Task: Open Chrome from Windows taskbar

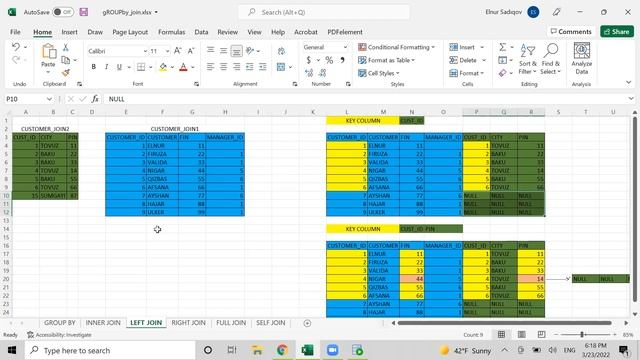Action: coord(282,350)
